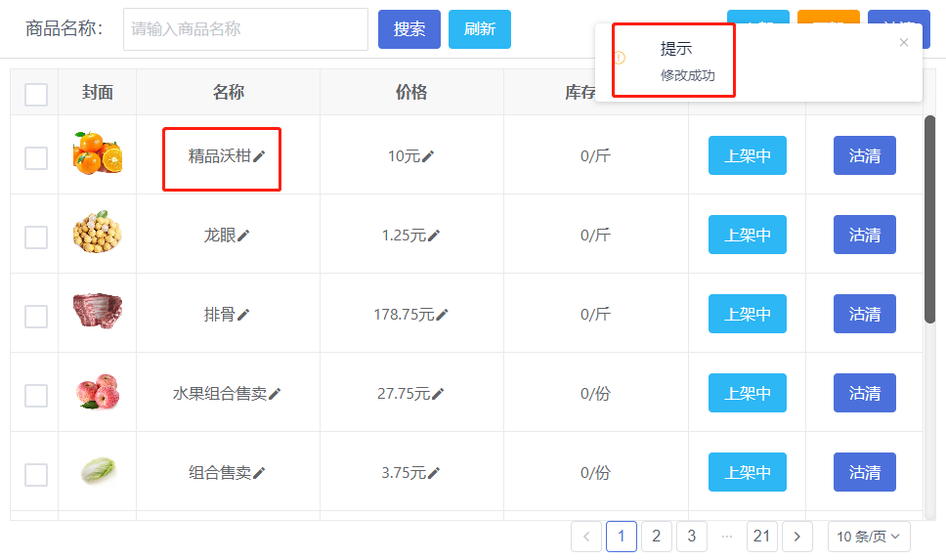
Task: Click the 搜索 button
Action: click(x=409, y=29)
